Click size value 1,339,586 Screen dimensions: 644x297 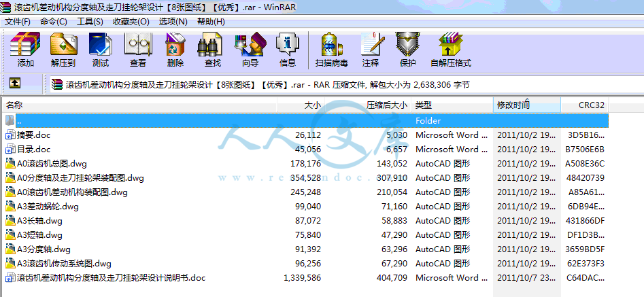coord(303,278)
